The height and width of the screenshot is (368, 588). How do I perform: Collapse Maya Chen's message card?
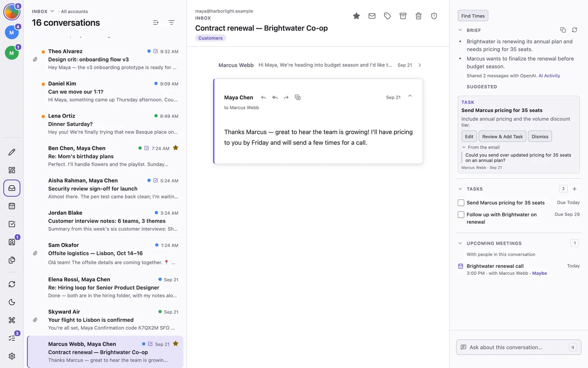[x=410, y=96]
